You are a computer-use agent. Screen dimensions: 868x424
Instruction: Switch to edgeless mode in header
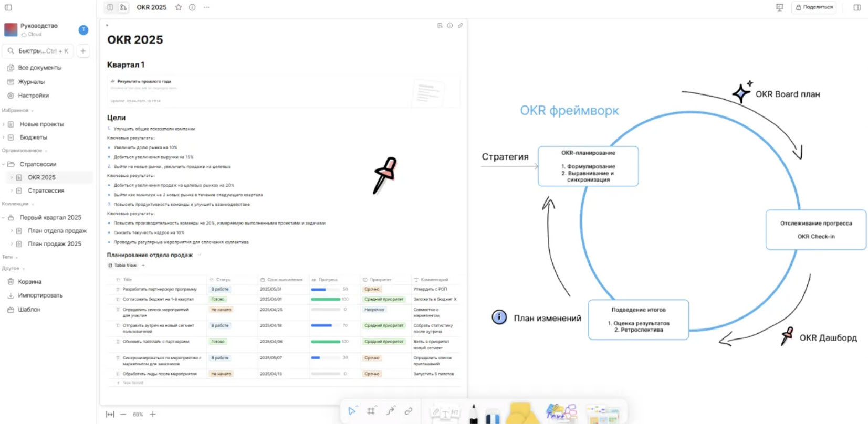pyautogui.click(x=123, y=7)
